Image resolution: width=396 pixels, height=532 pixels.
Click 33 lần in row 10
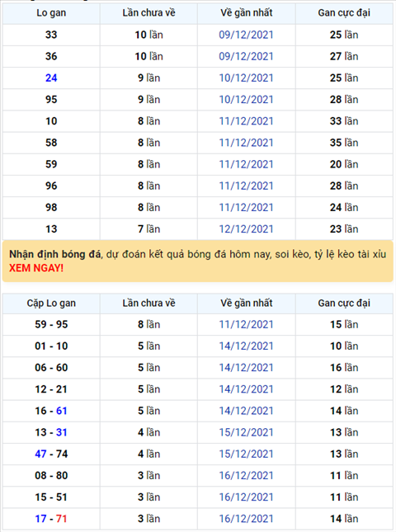[x=344, y=121]
